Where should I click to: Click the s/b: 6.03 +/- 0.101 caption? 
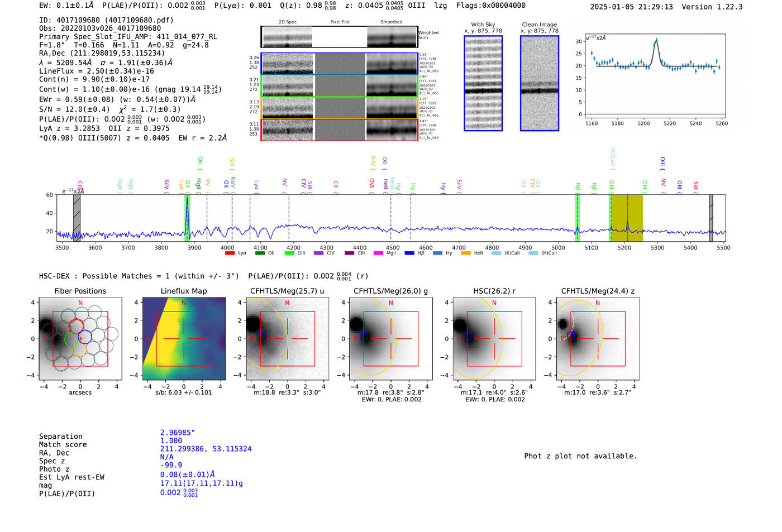(x=183, y=392)
